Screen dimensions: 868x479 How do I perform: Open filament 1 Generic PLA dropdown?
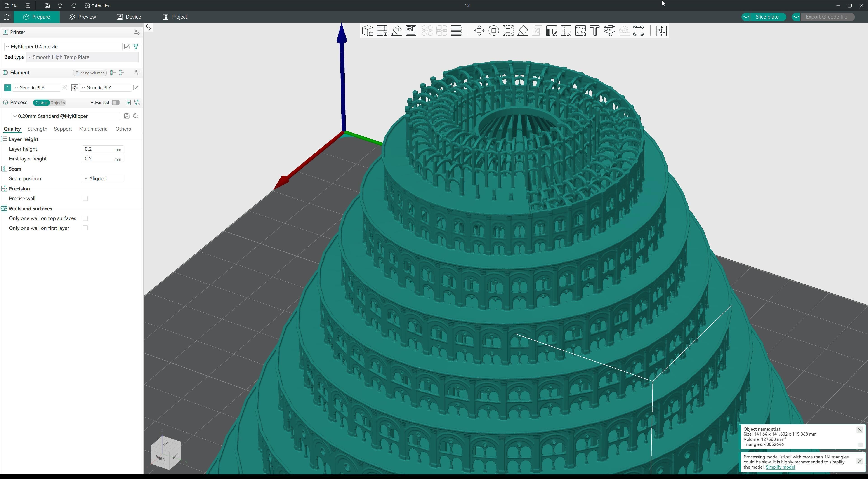(x=36, y=88)
